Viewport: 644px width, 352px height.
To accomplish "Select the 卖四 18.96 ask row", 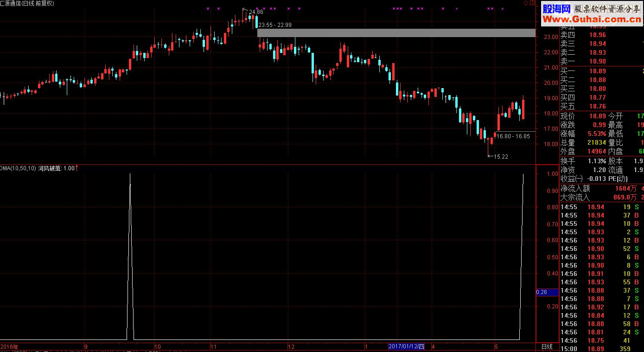I will (602, 35).
